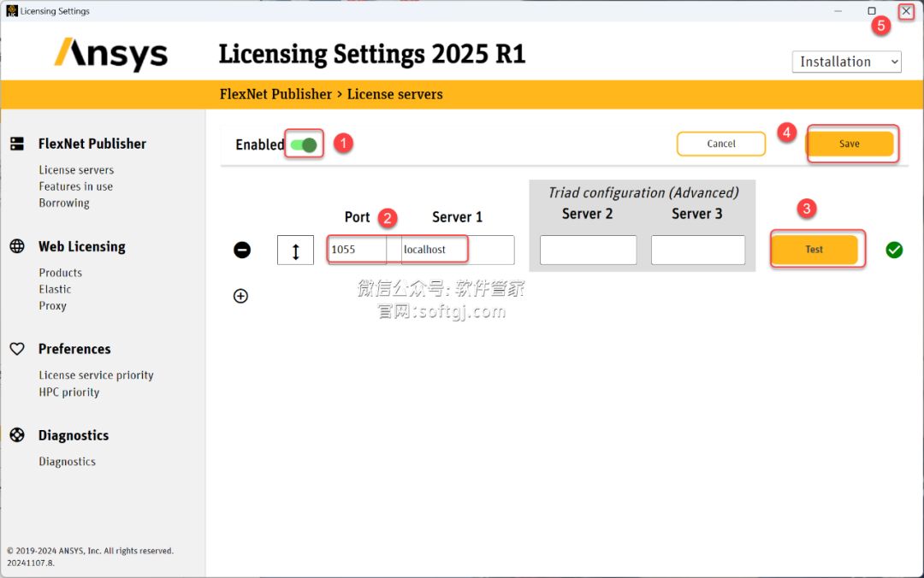Click the green checkmark status icon
This screenshot has width=924, height=578.
pyautogui.click(x=894, y=250)
